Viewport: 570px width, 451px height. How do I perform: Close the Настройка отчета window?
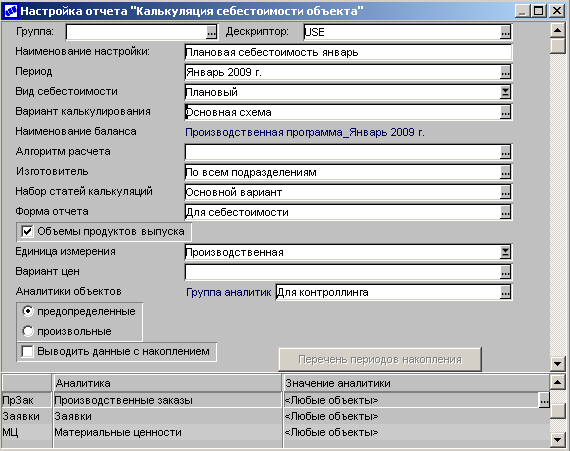557,11
